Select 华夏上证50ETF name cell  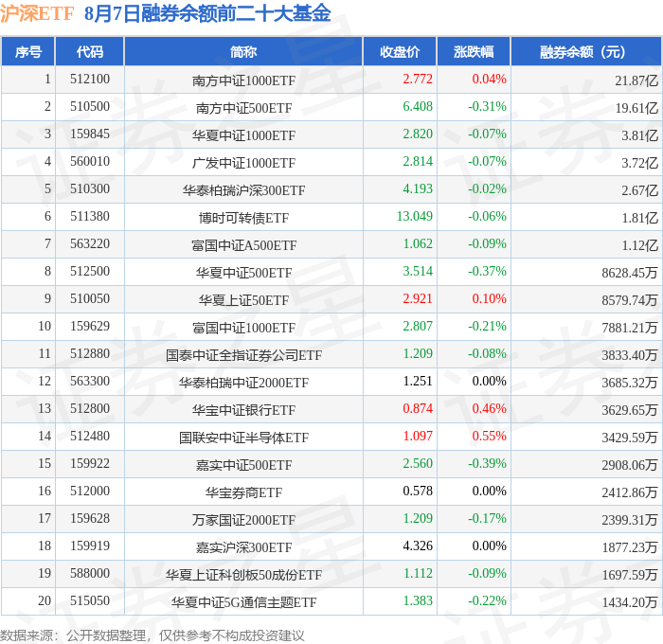[x=243, y=300]
